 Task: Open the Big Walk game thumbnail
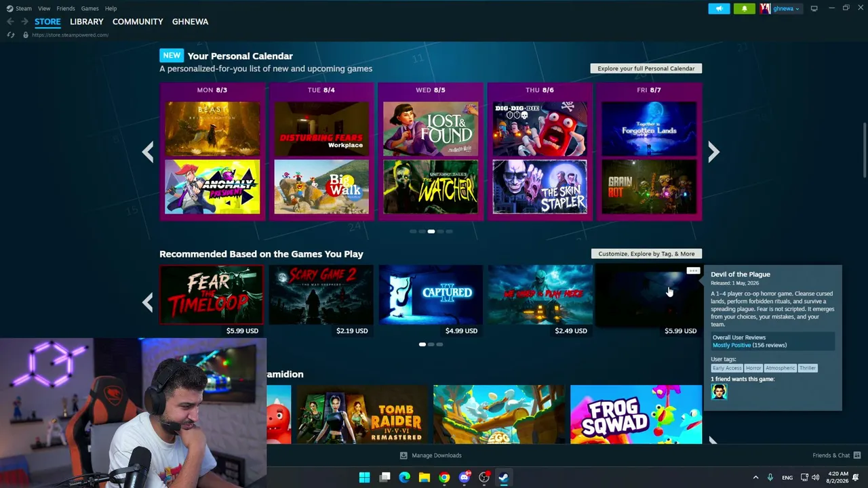pos(321,186)
